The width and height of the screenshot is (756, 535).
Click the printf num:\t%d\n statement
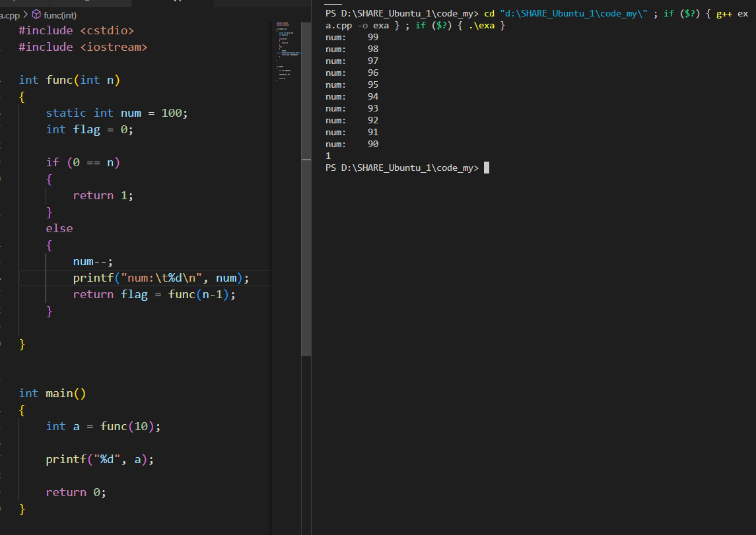point(160,278)
